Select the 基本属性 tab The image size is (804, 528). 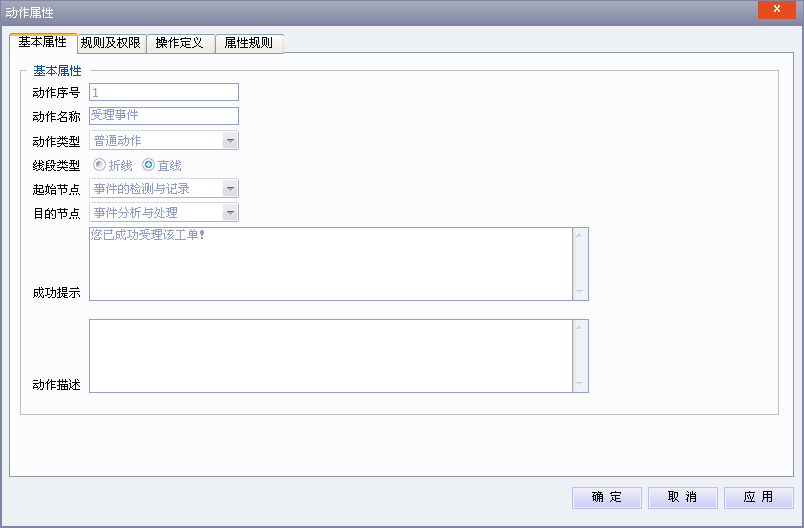click(43, 43)
